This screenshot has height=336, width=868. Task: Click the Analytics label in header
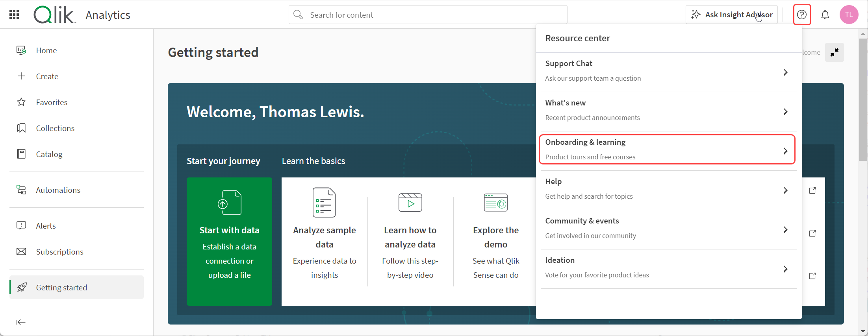[x=108, y=15]
